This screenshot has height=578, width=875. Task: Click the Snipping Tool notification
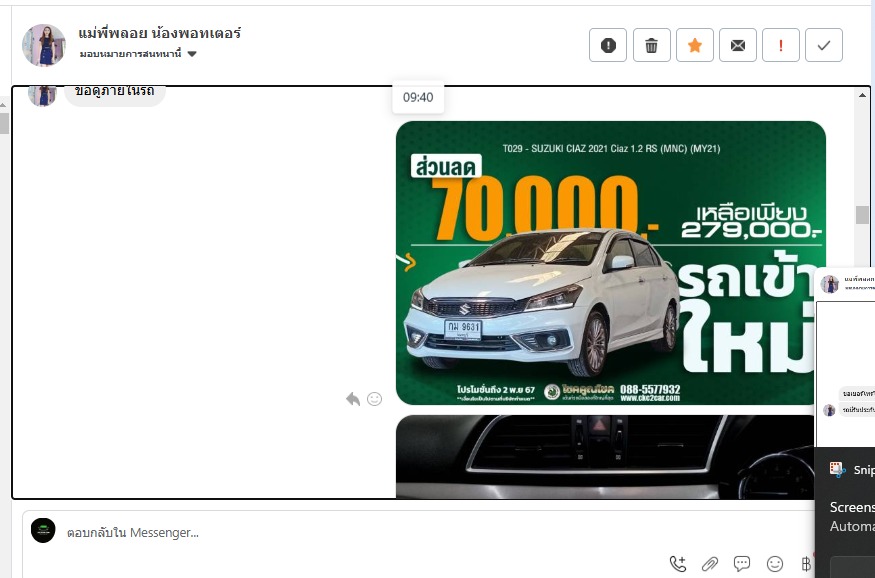(850, 470)
